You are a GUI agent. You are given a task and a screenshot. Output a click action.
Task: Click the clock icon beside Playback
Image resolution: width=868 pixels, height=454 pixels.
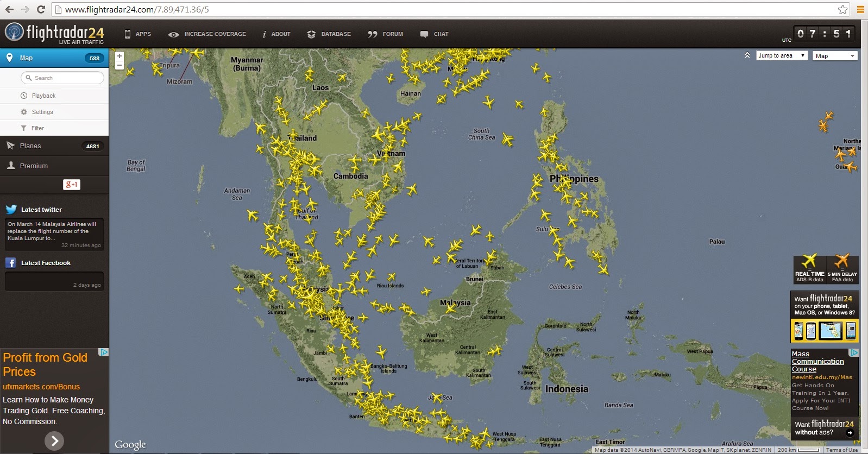pos(24,96)
